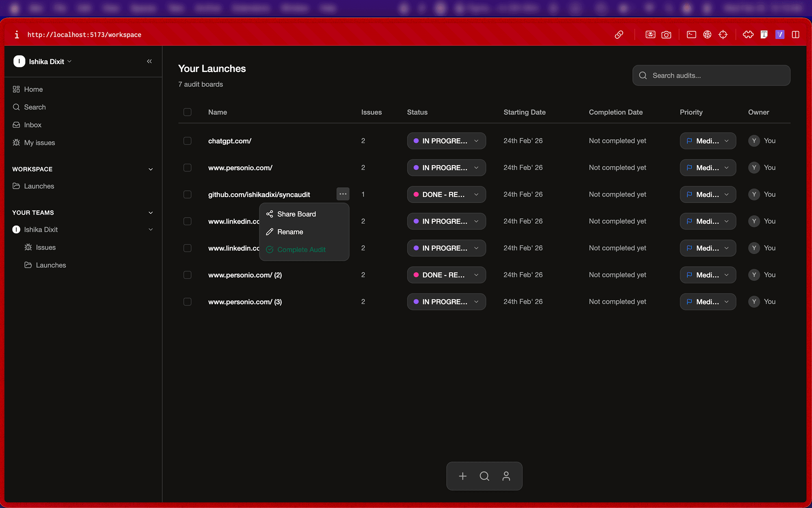
Task: Click the person icon in bottom toolbar
Action: (x=506, y=476)
